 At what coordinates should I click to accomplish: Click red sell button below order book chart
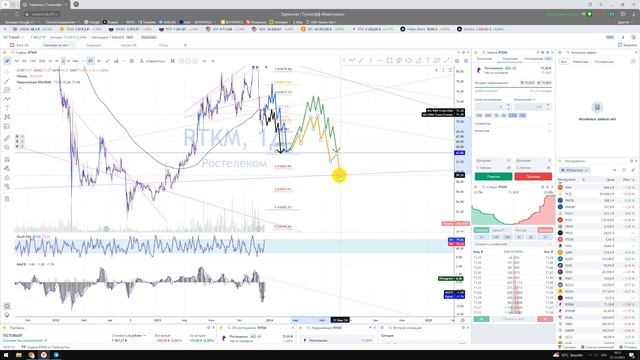[x=545, y=230]
